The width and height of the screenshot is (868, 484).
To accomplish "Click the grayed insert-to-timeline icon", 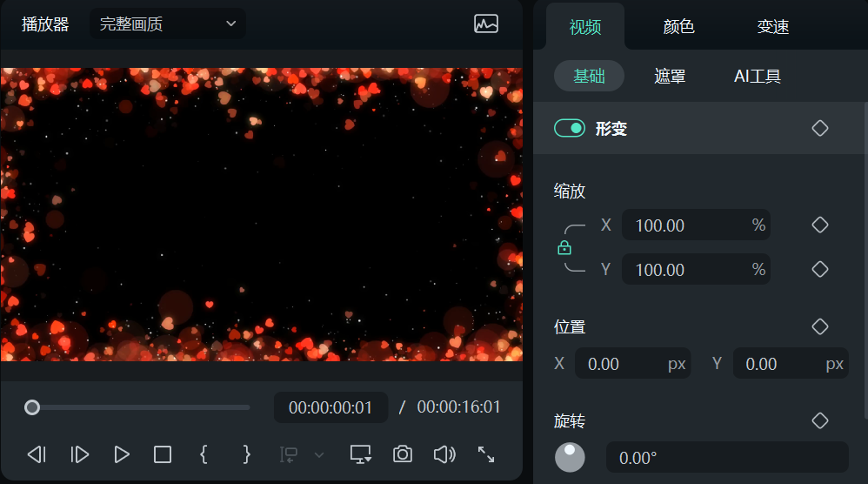I will (289, 454).
